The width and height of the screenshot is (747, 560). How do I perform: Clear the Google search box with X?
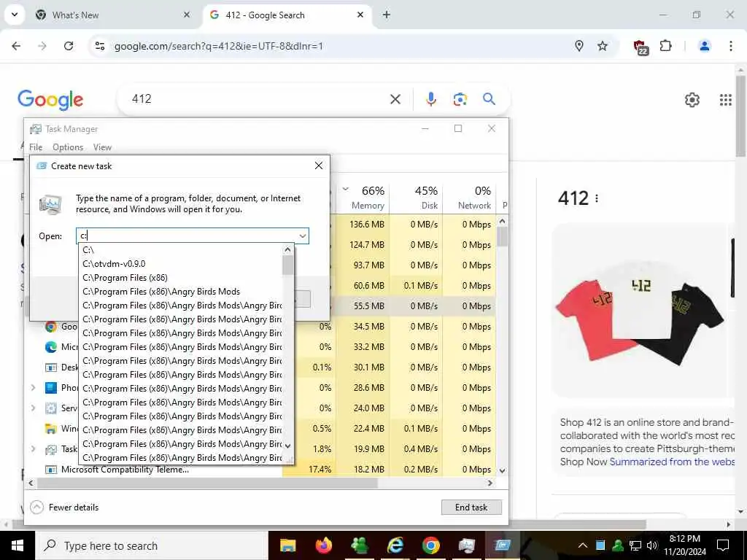(x=395, y=99)
